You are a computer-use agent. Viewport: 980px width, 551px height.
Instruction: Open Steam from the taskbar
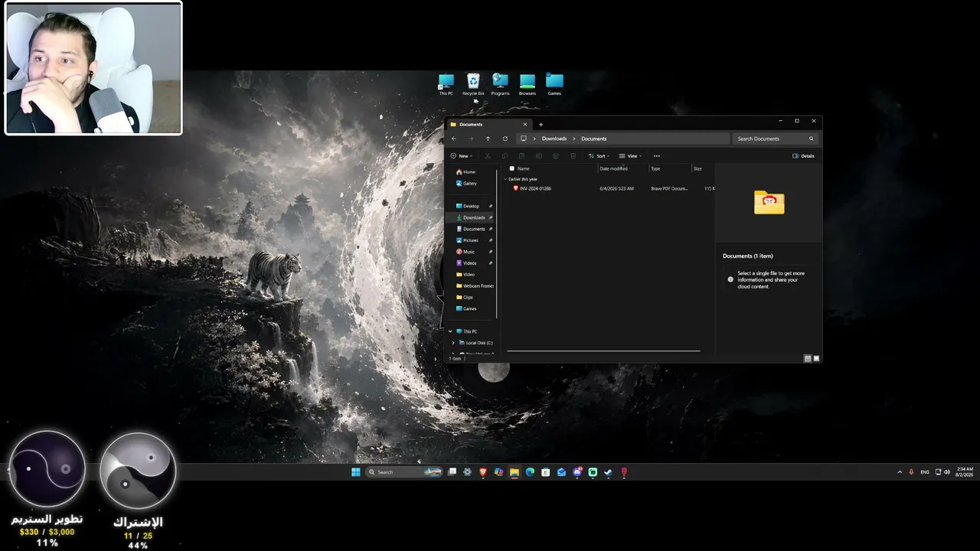(609, 472)
